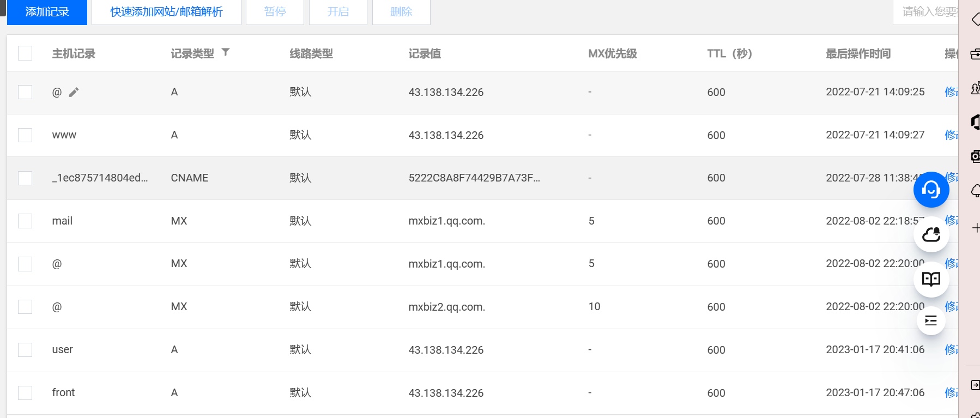This screenshot has width=980, height=418.
Task: Click 修改 link in the front row
Action: (x=951, y=393)
